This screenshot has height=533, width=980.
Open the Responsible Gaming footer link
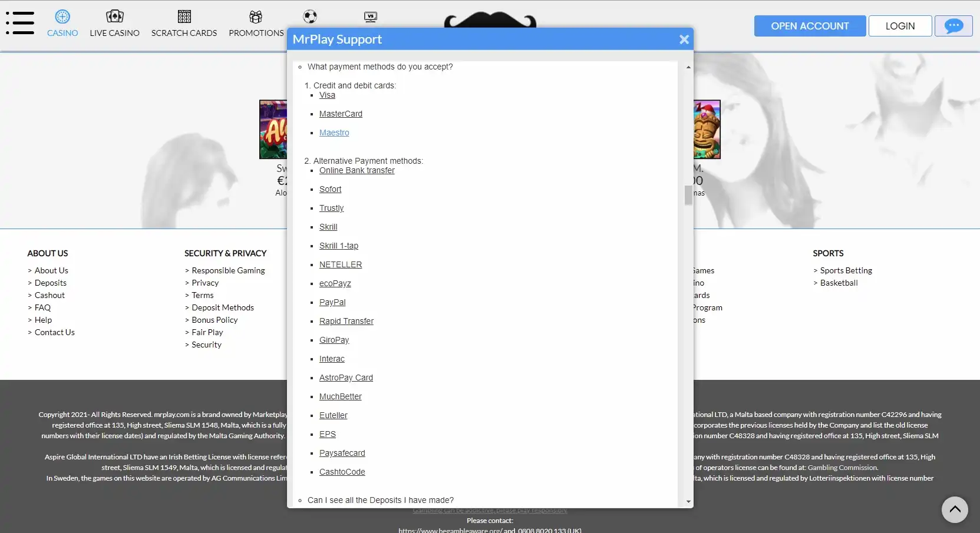pyautogui.click(x=228, y=270)
